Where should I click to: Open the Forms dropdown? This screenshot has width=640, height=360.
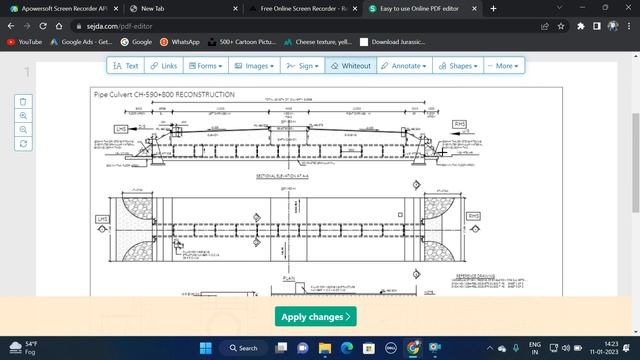coord(206,66)
